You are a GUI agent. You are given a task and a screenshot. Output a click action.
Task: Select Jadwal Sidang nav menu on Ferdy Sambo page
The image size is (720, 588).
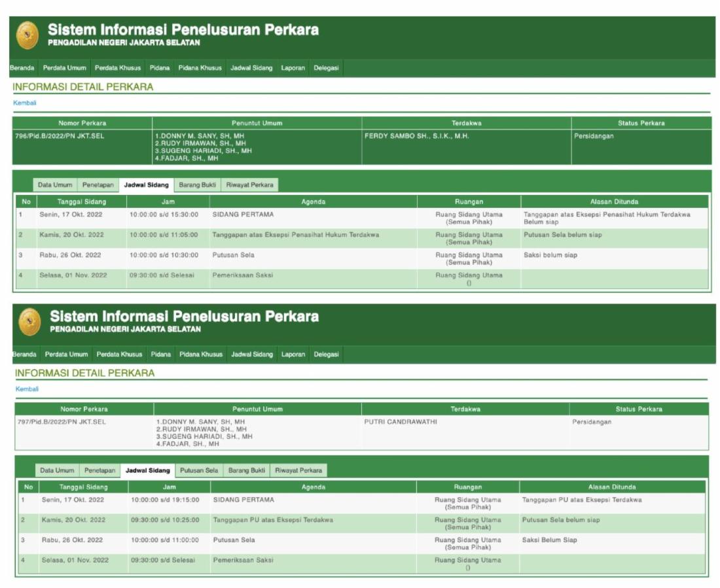coord(251,68)
